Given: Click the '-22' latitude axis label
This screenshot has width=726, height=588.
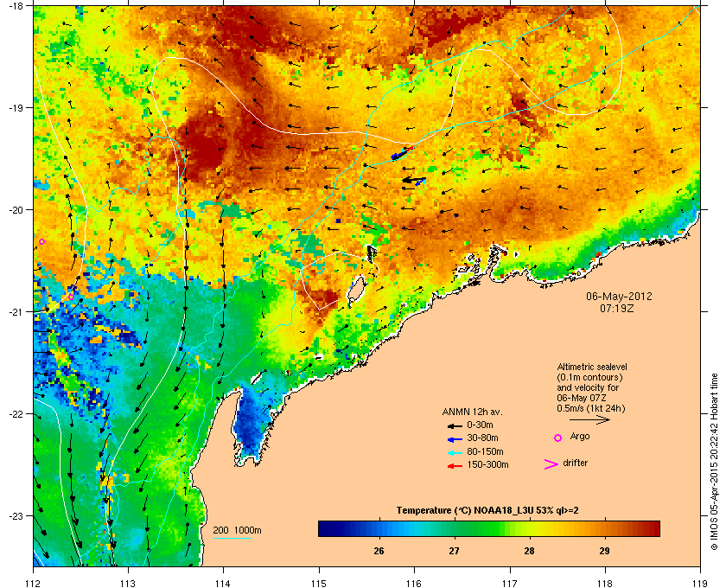Looking at the screenshot, I should click(16, 413).
